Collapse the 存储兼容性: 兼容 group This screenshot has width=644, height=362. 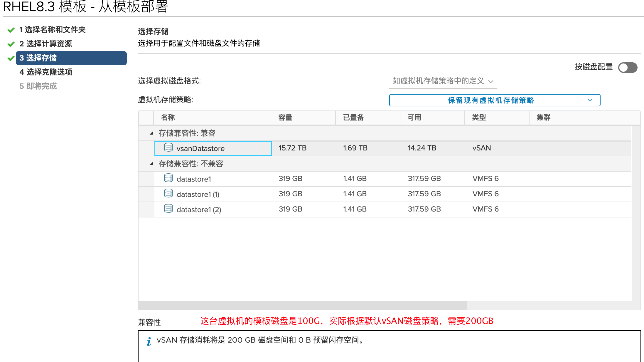coord(151,133)
